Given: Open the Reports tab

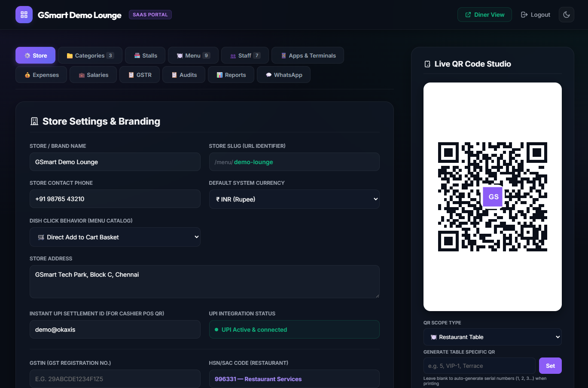Looking at the screenshot, I should [231, 75].
